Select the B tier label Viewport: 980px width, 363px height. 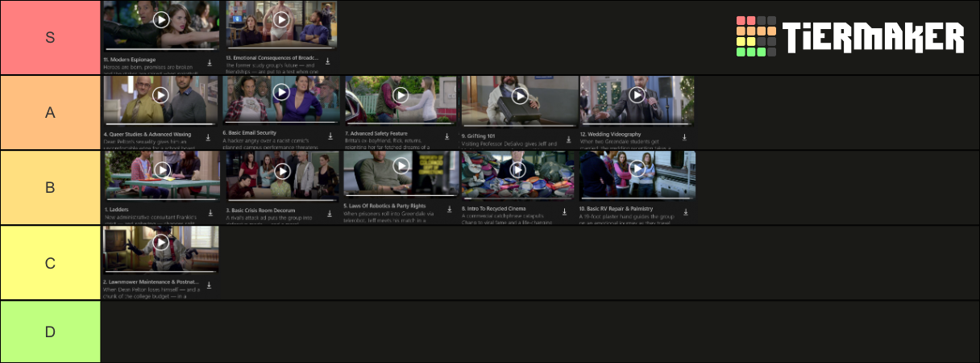[50, 188]
